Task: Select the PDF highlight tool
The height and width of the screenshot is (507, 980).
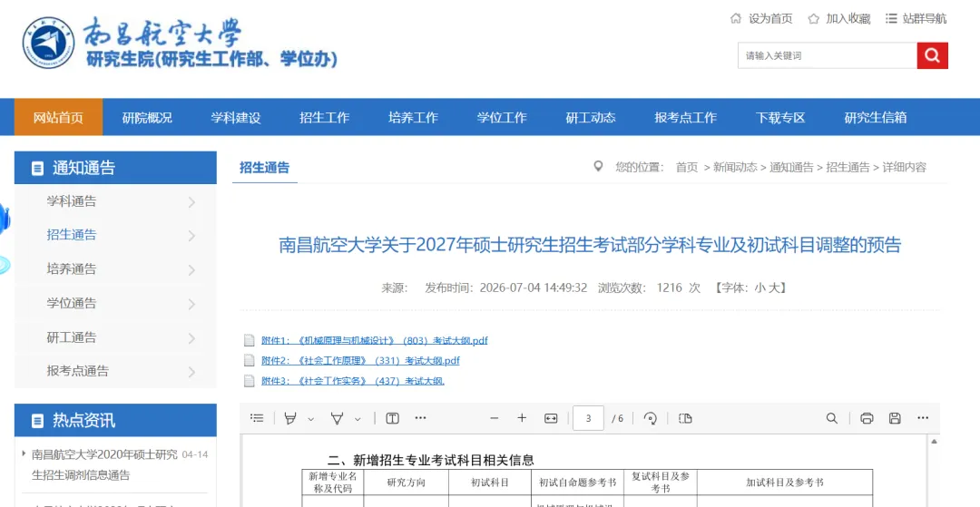Action: click(x=290, y=418)
